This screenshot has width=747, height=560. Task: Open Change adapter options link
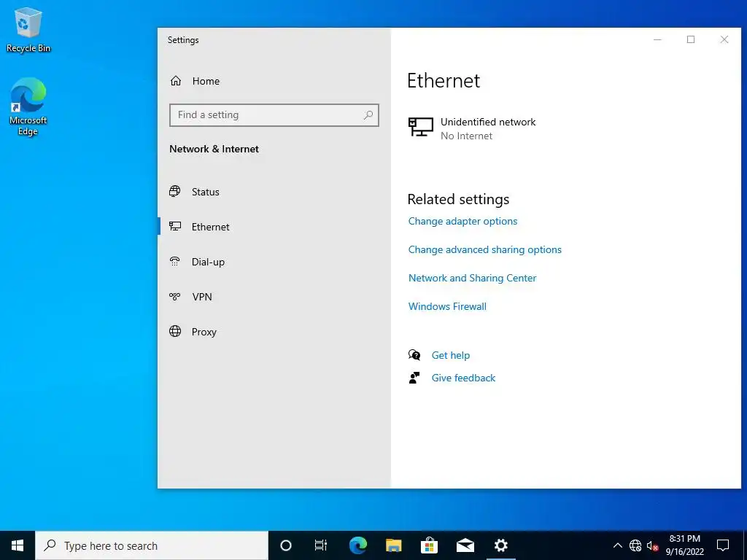462,221
